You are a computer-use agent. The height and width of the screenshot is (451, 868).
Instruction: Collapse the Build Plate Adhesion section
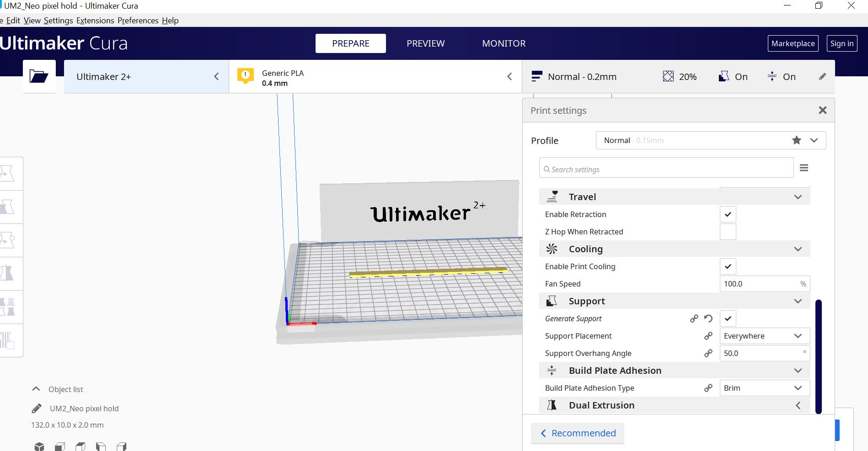[675, 371]
